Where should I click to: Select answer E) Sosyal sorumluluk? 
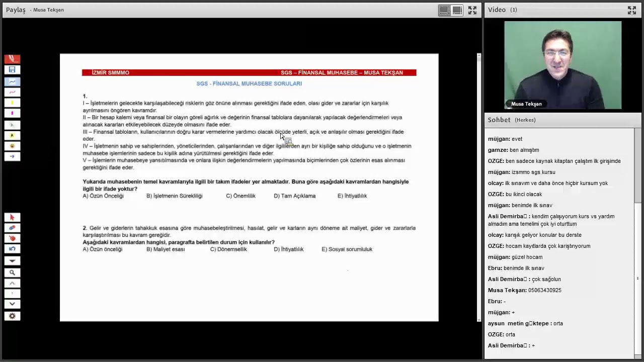point(347,249)
